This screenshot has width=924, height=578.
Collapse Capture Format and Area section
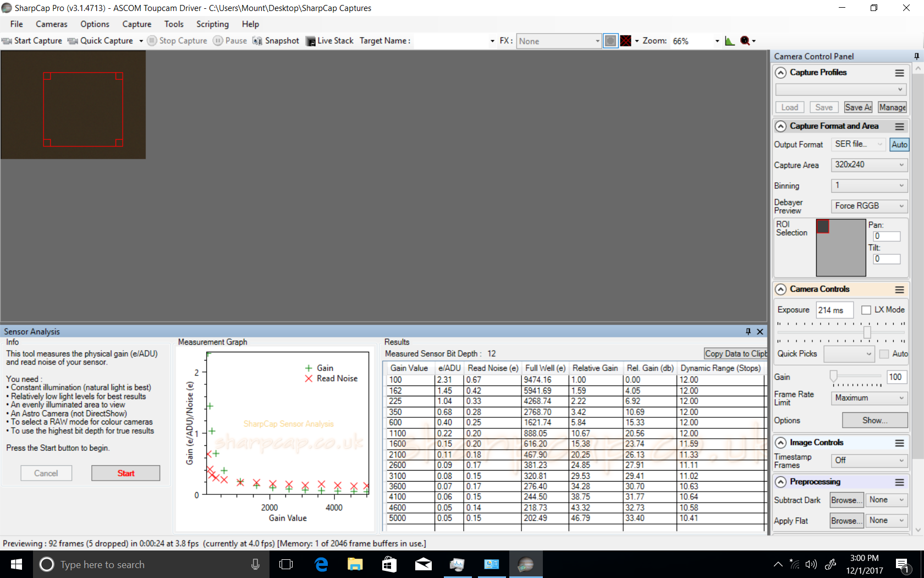tap(780, 127)
